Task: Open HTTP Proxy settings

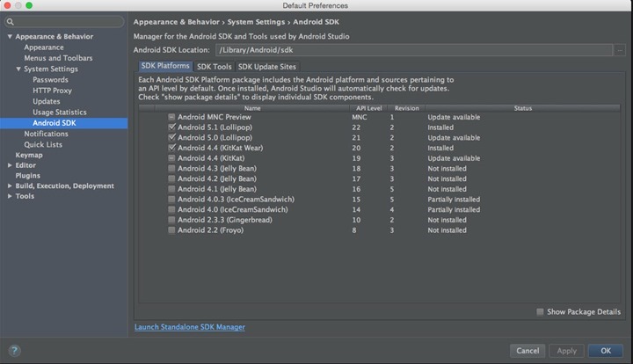Action: tap(52, 91)
